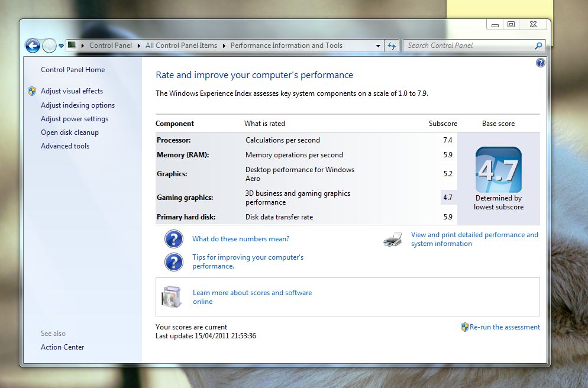Select the Gaming graphics subscore 4.7

[448, 198]
